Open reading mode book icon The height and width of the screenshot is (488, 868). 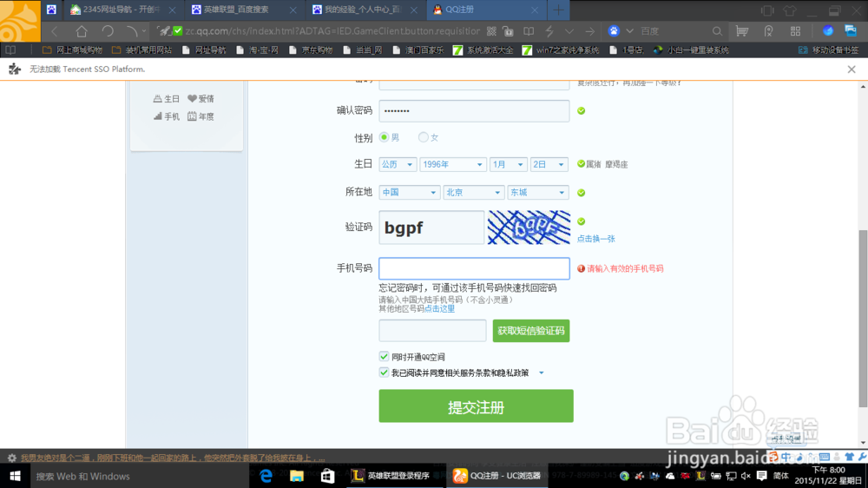pos(529,31)
